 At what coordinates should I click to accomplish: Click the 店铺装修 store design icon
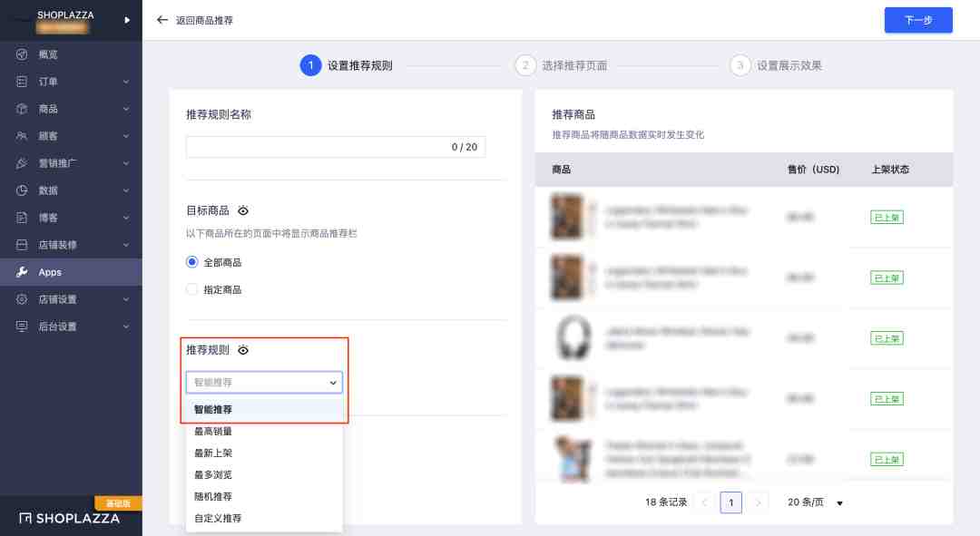click(22, 244)
